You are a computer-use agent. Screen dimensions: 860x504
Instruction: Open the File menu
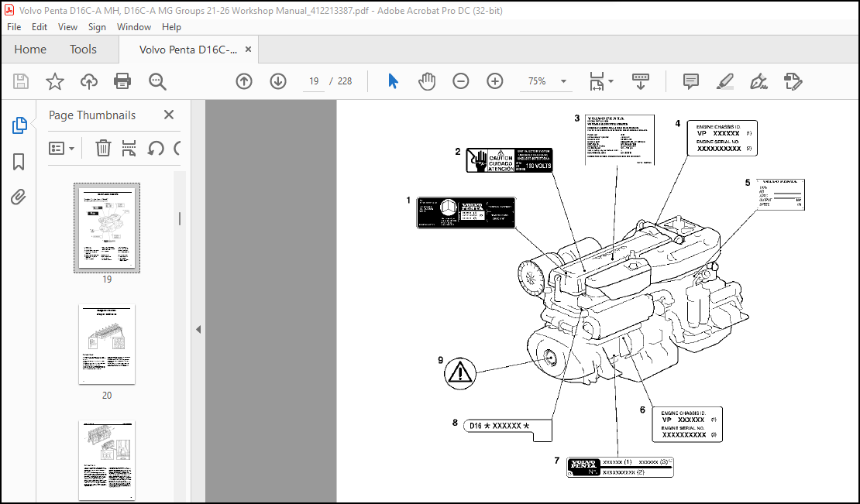pyautogui.click(x=14, y=27)
